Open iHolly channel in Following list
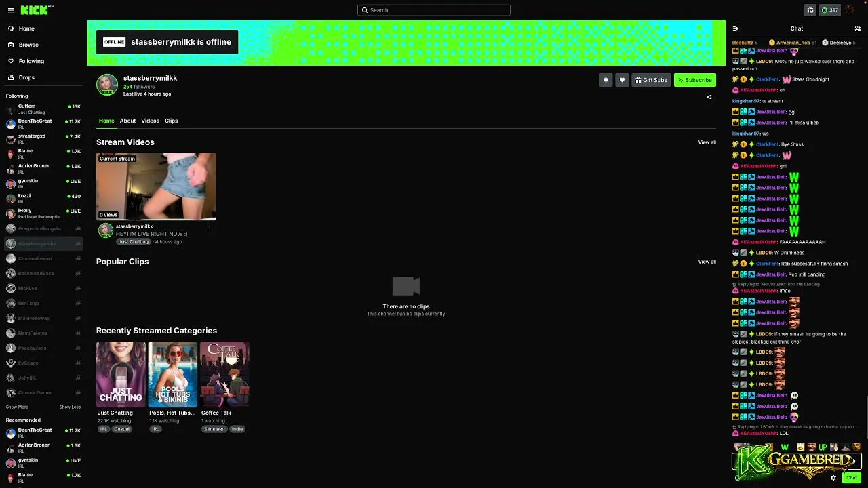 (42, 213)
